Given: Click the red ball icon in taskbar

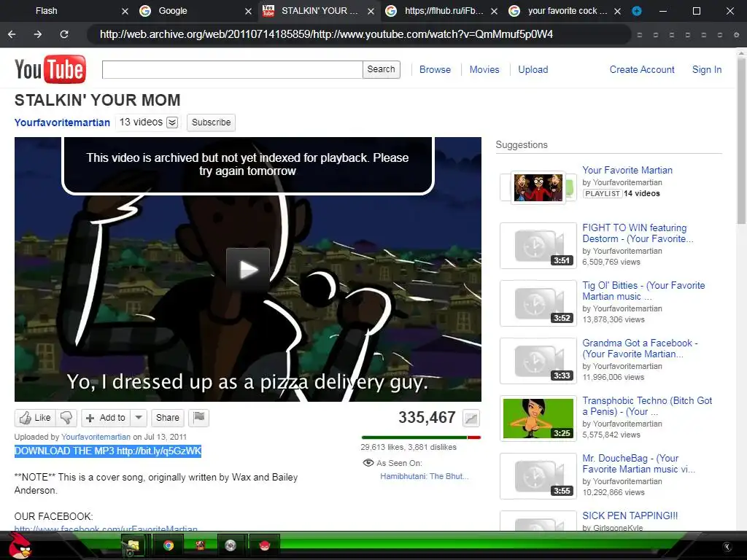Looking at the screenshot, I should click(x=264, y=545).
